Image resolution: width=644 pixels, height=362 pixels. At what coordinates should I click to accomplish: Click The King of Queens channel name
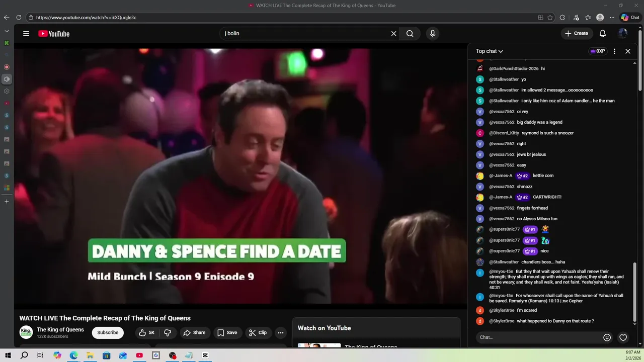tap(60, 330)
